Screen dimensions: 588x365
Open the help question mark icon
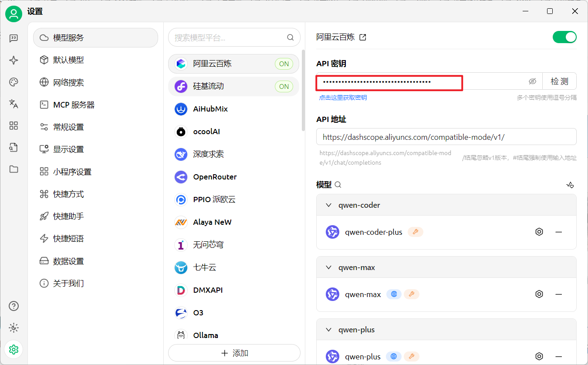pos(14,306)
